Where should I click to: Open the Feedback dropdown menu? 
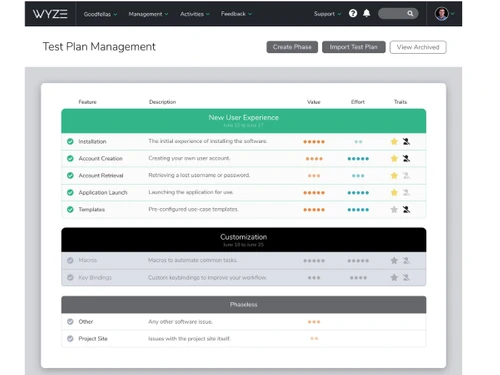tap(236, 14)
